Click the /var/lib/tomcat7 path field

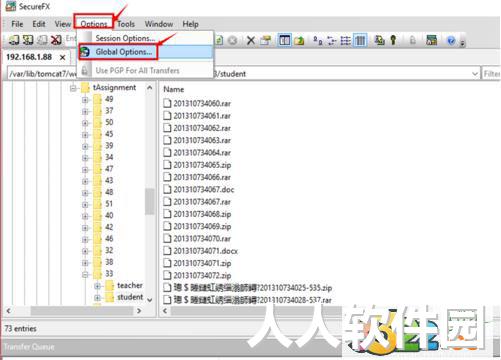[x=243, y=74]
